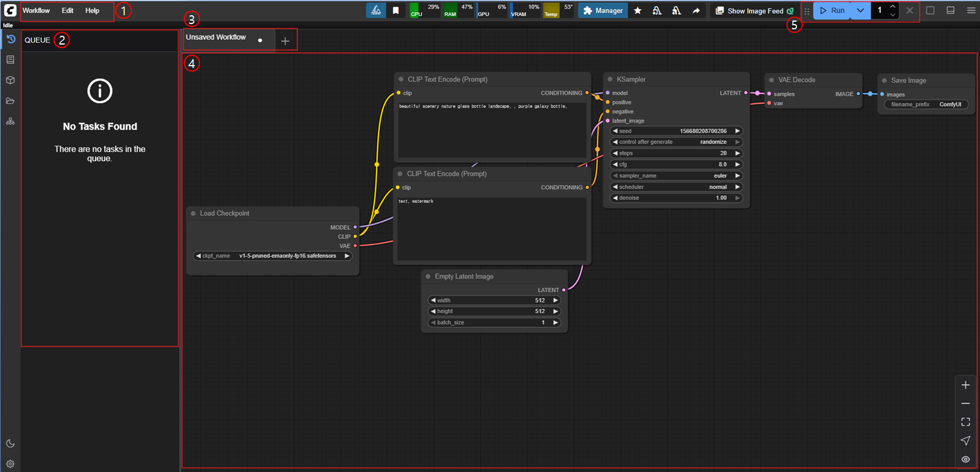980x472 pixels.
Task: Click the KSampler node title
Action: click(631, 79)
